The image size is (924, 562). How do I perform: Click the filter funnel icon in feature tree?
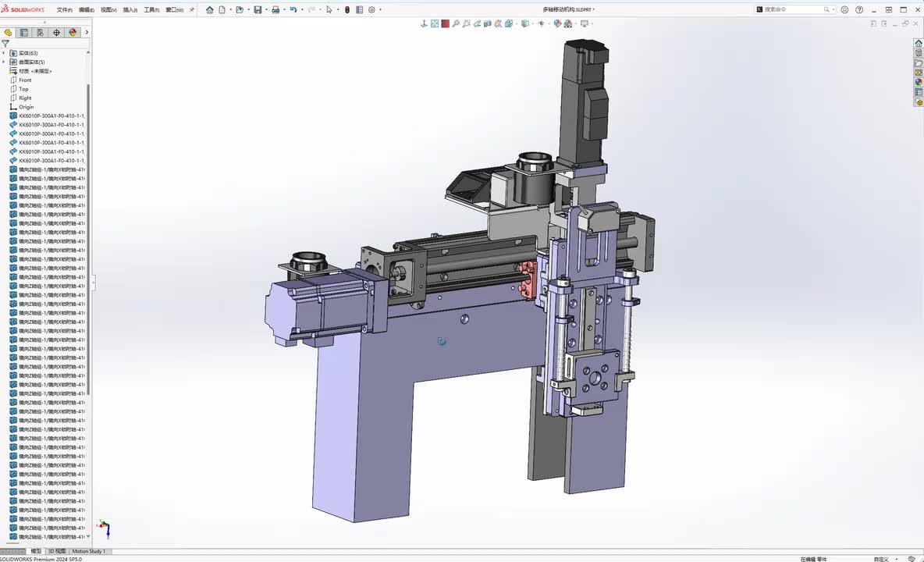point(5,44)
